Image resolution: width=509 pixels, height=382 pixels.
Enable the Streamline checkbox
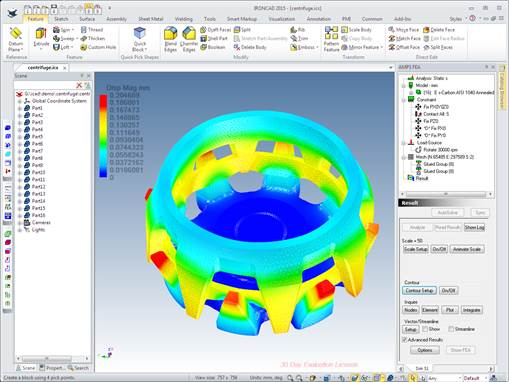point(451,329)
